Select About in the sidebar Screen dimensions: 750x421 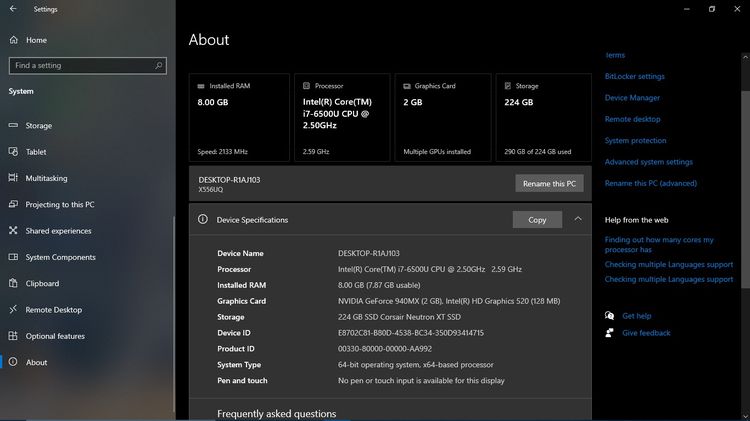click(36, 362)
